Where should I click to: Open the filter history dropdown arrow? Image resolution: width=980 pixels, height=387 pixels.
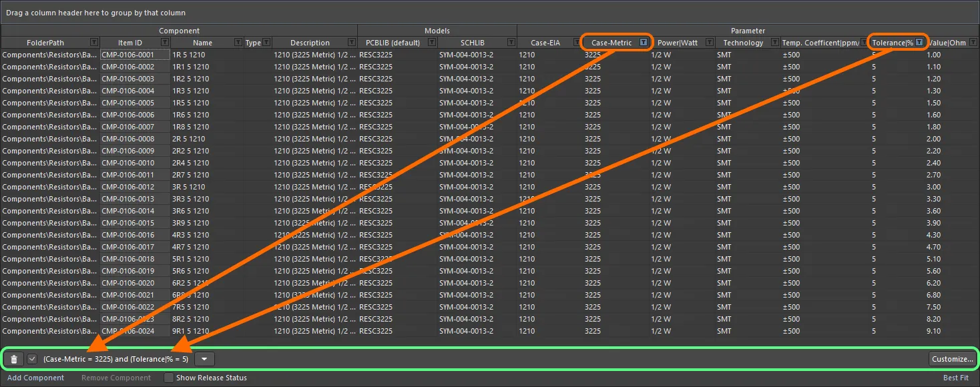click(x=204, y=359)
